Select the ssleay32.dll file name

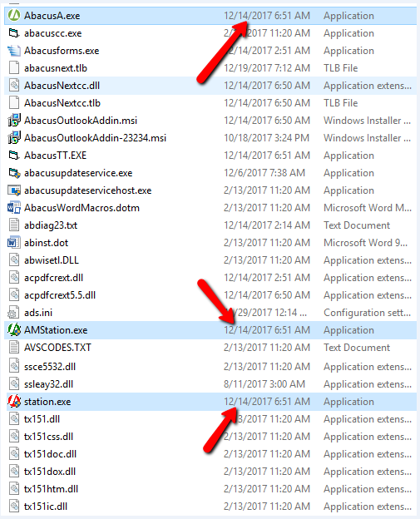point(48,384)
